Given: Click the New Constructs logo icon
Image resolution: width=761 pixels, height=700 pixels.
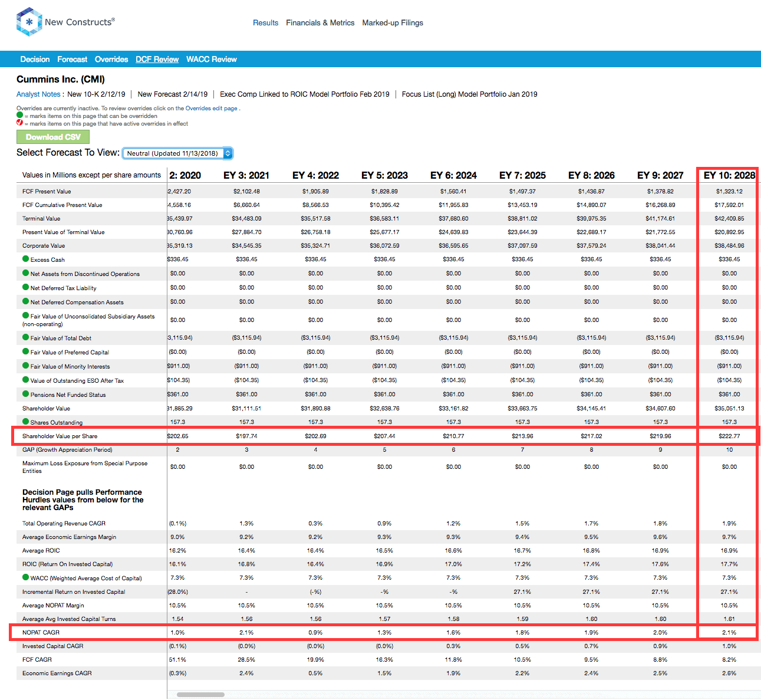Looking at the screenshot, I should click(x=29, y=22).
